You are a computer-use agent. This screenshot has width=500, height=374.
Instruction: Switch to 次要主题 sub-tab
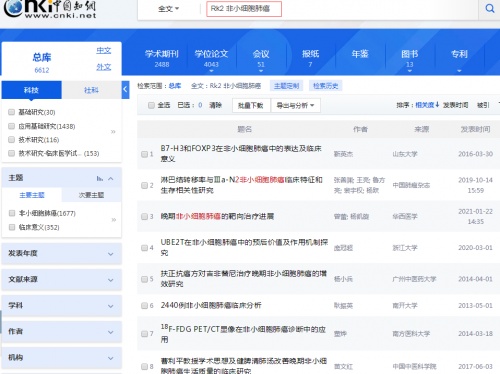click(x=91, y=195)
